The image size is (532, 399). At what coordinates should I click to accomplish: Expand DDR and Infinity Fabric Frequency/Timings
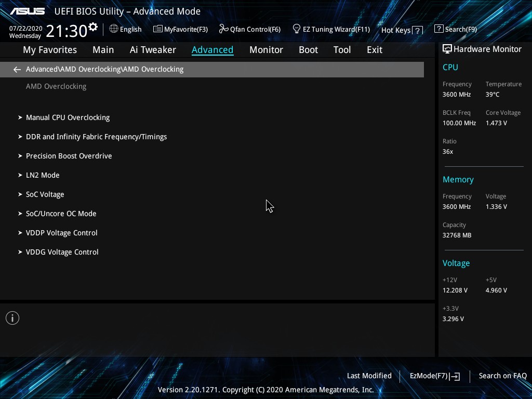96,137
